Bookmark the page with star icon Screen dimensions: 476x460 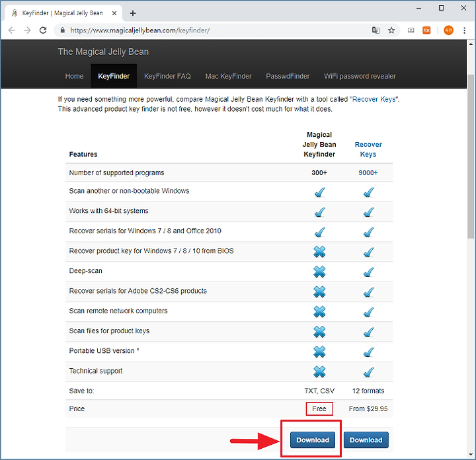pos(391,30)
